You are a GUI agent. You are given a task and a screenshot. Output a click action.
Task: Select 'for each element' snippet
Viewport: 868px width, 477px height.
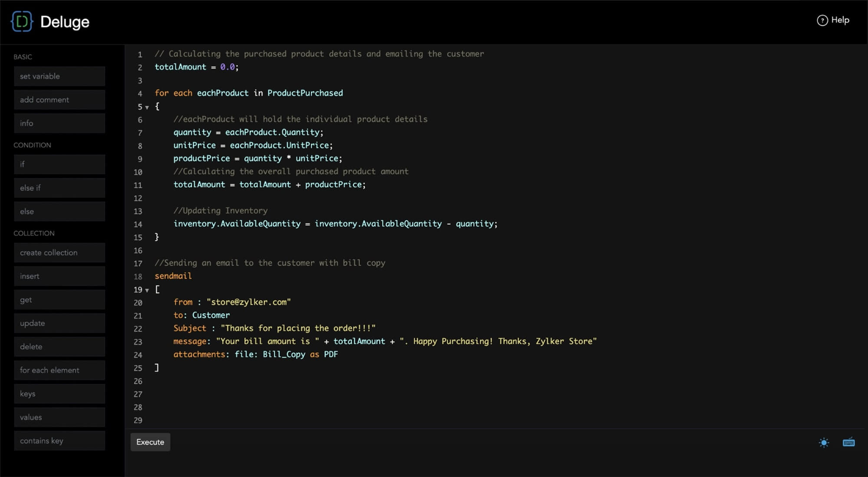[x=59, y=370]
